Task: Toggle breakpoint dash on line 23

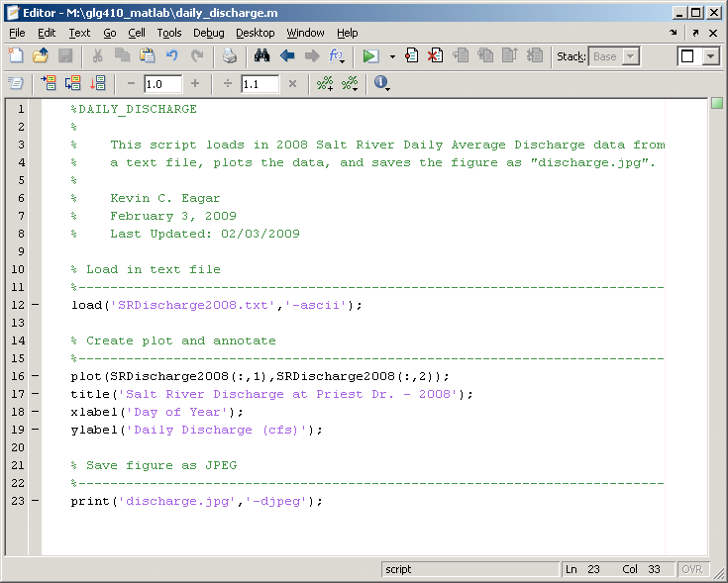Action: tap(36, 501)
